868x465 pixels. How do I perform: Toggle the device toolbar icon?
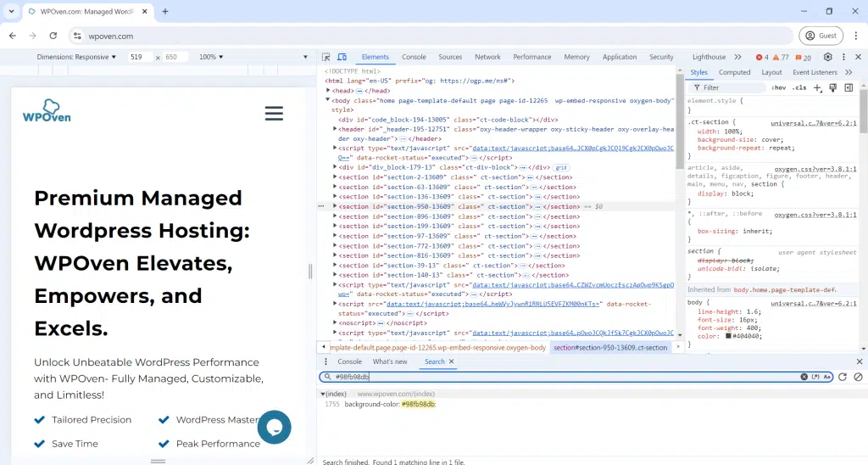[x=342, y=57]
